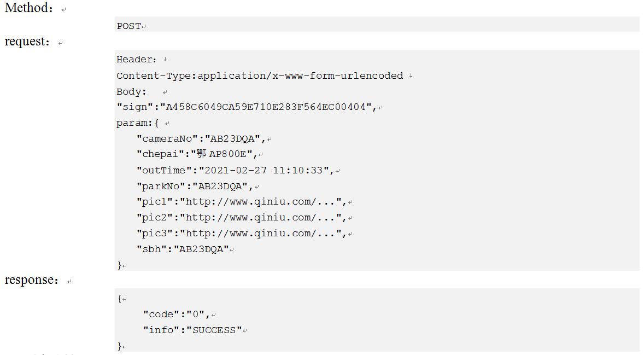Click the parkNo AB23DQA entry

point(195,186)
